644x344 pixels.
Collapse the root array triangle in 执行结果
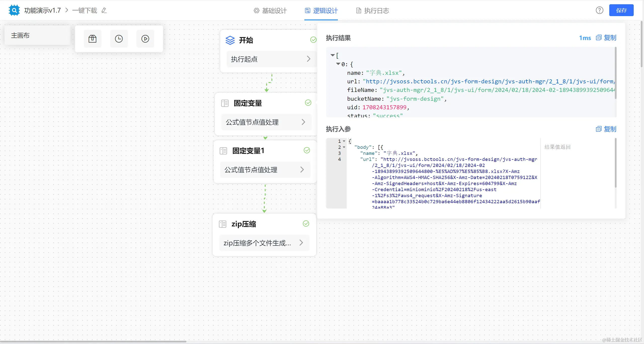coord(333,55)
